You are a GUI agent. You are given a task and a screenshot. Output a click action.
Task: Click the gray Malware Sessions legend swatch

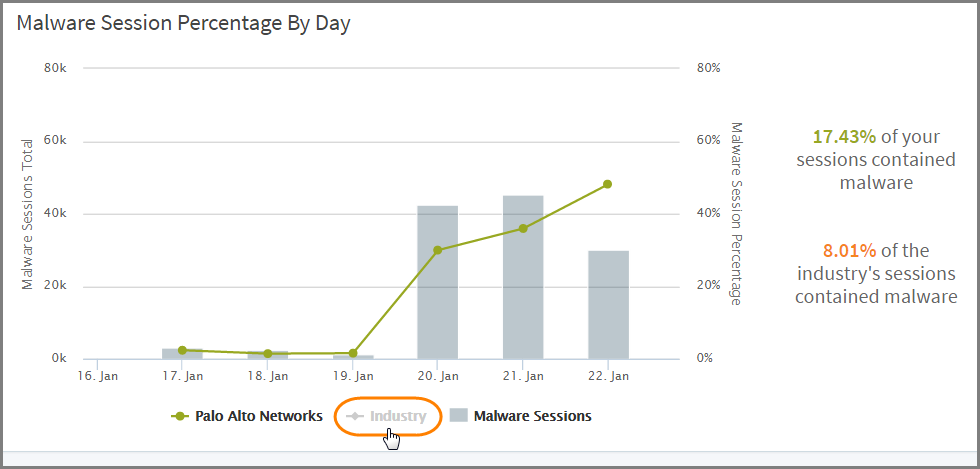click(458, 416)
